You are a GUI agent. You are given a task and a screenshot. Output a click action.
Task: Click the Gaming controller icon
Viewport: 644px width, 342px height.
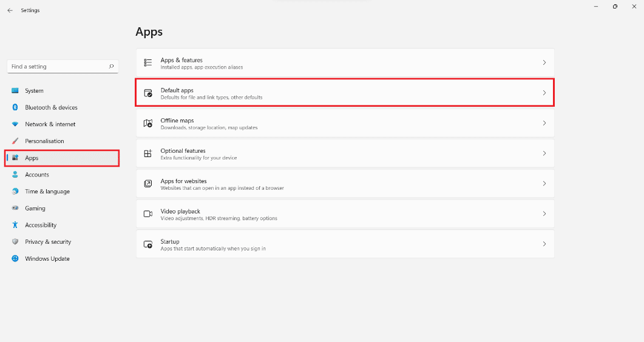click(x=15, y=208)
